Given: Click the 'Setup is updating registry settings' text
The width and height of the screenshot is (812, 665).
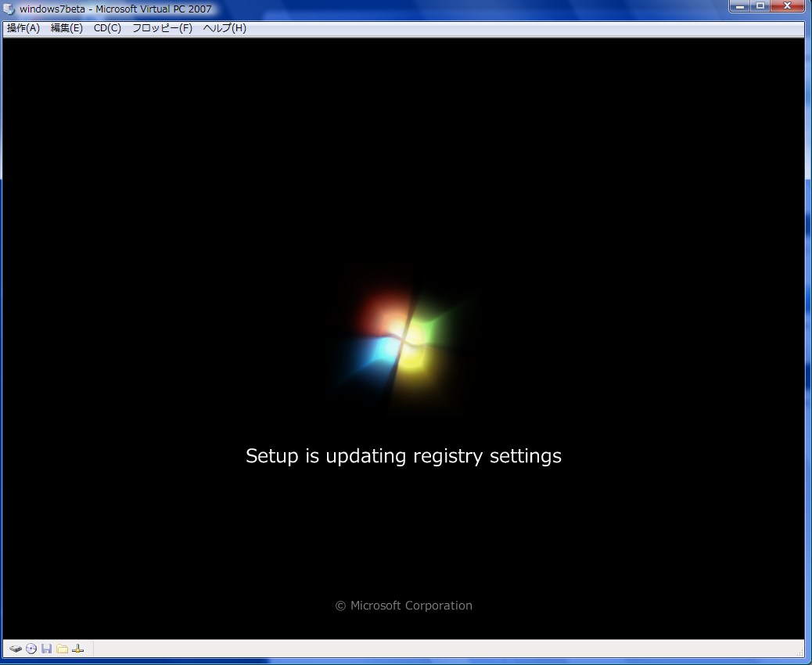Looking at the screenshot, I should click(x=404, y=456).
